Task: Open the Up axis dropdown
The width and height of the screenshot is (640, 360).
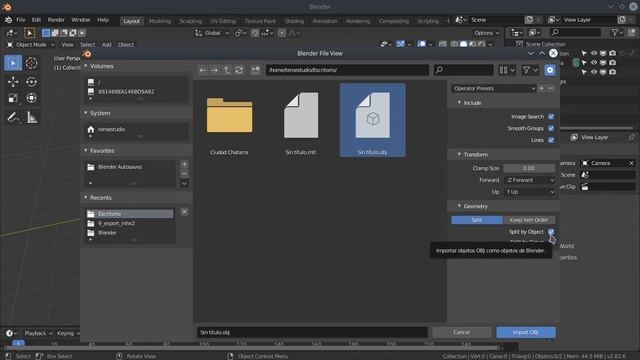Action: (x=529, y=192)
